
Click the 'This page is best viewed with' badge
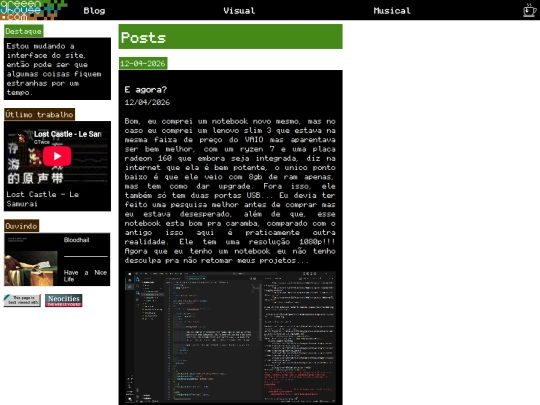click(22, 300)
